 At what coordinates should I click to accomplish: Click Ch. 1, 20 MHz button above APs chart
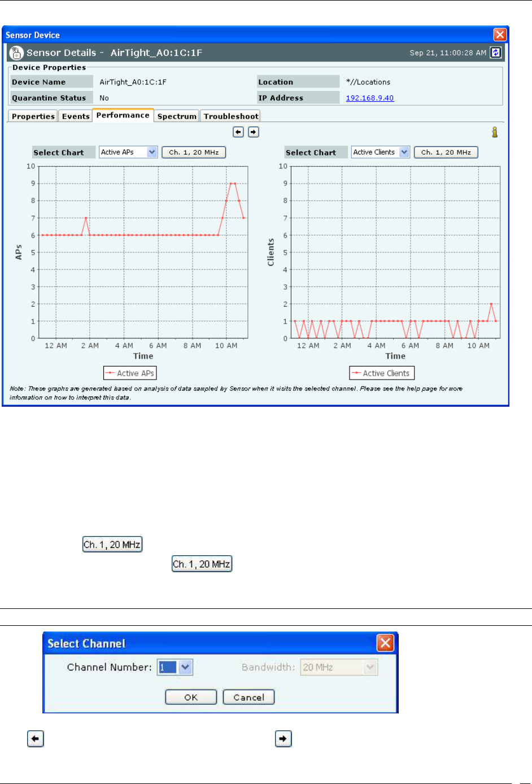click(x=194, y=153)
